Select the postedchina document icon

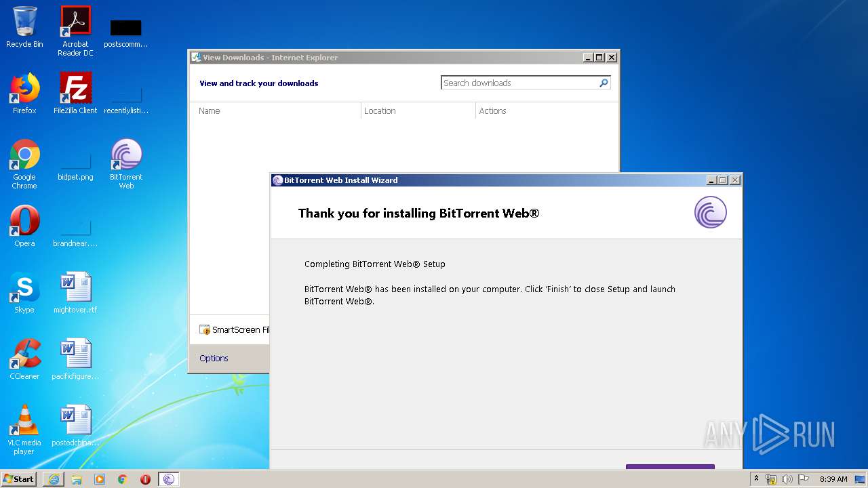[x=75, y=426]
